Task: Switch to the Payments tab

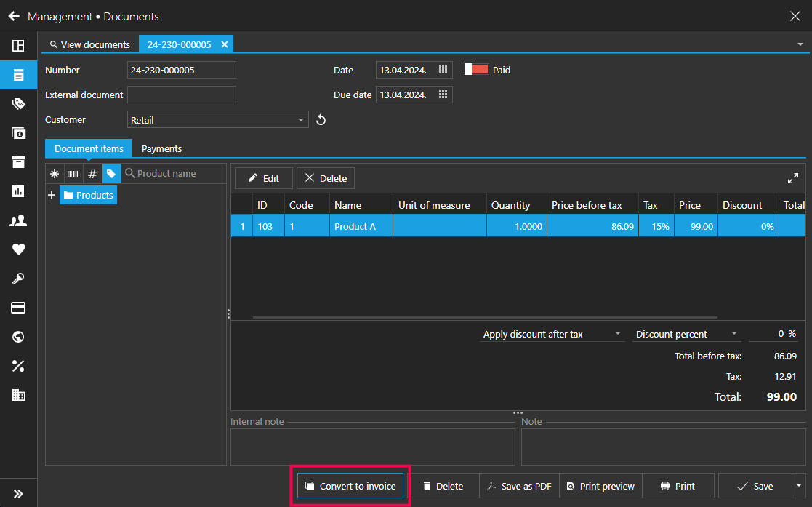Action: [161, 148]
